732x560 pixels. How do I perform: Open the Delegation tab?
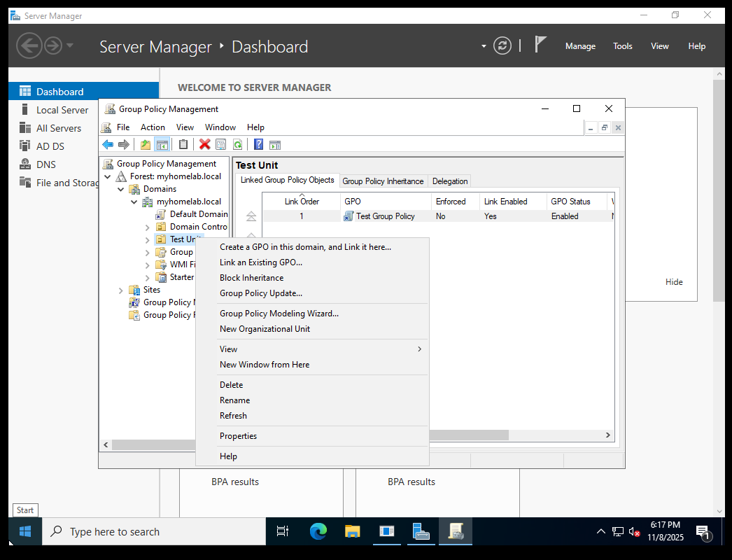[449, 181]
